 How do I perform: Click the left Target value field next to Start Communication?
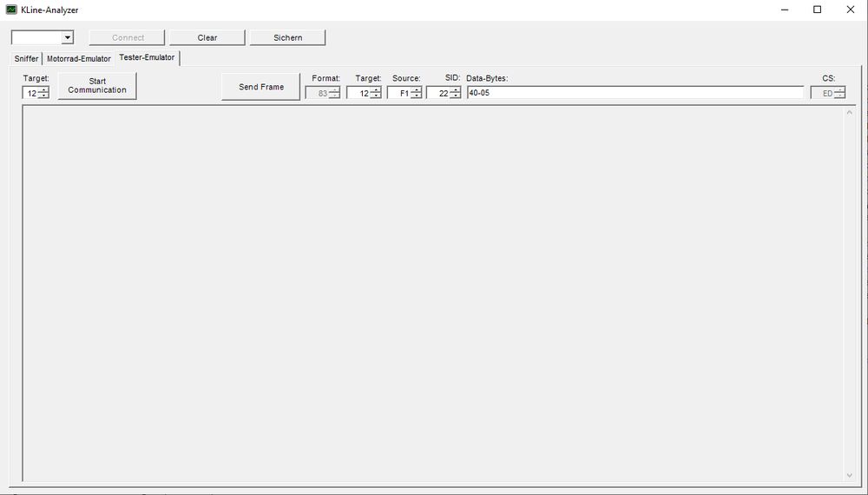[30, 93]
